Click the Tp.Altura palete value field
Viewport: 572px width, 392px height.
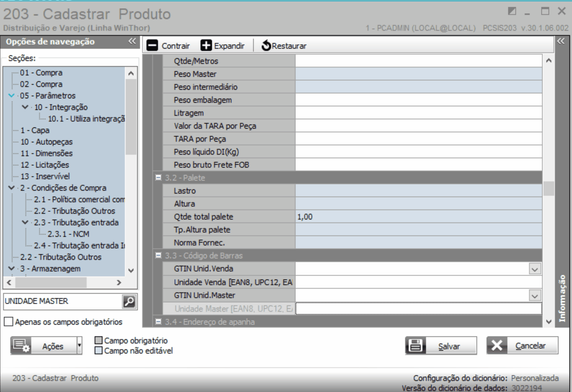(x=418, y=230)
